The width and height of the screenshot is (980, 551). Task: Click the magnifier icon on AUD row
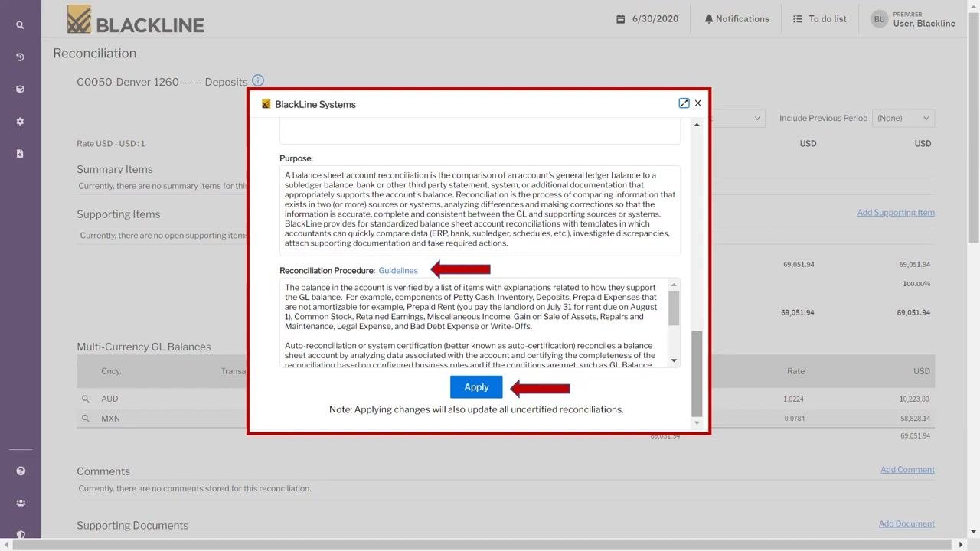click(x=86, y=399)
